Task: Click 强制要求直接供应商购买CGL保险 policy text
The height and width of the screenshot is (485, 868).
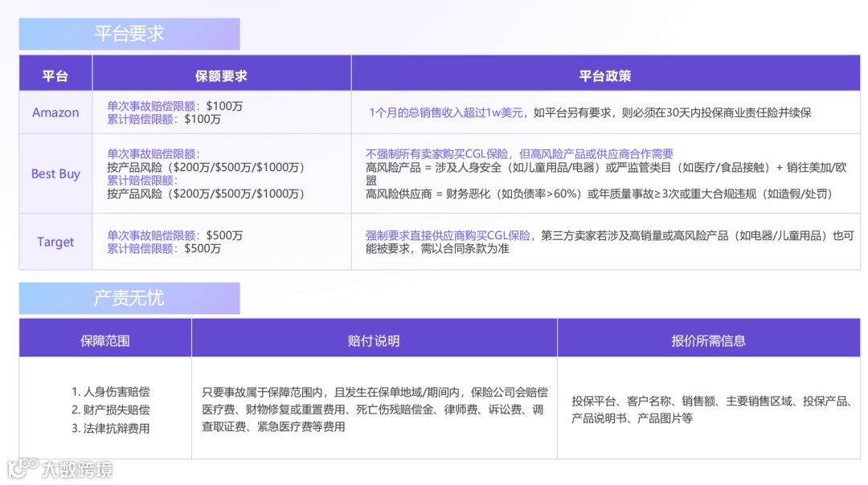Action: tap(448, 235)
